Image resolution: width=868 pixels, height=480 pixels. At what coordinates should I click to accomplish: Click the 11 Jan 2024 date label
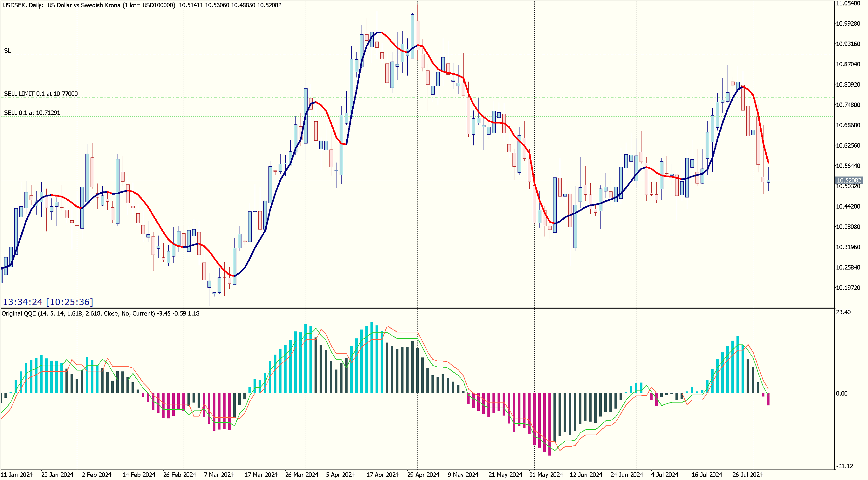pos(17,475)
